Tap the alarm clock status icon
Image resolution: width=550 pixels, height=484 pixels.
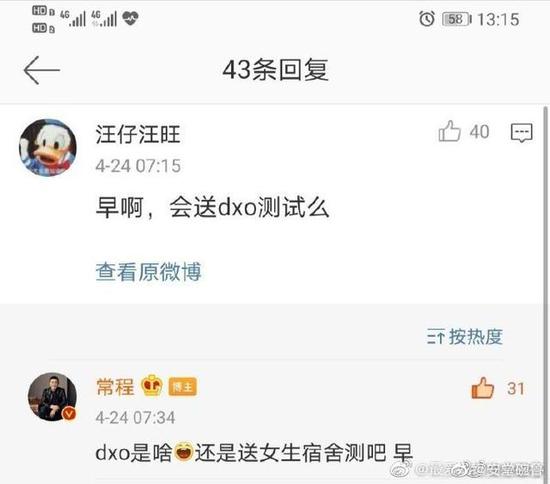tap(427, 19)
